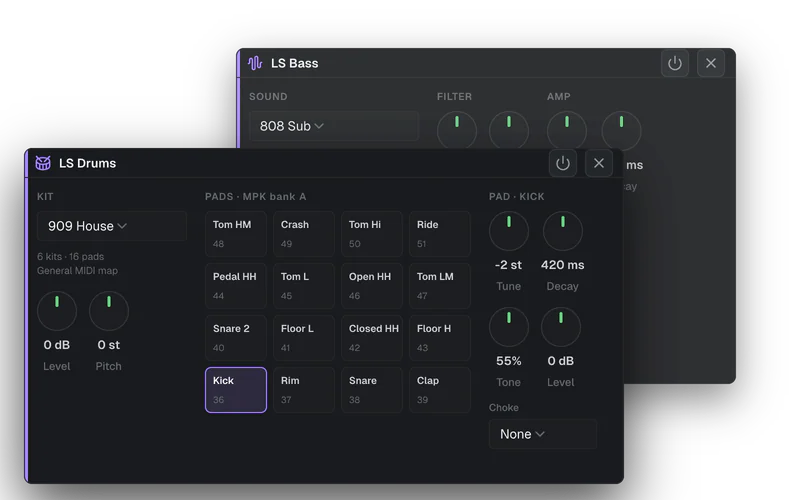800x500 pixels.
Task: Toggle power on LS Drums plugin
Action: click(563, 163)
